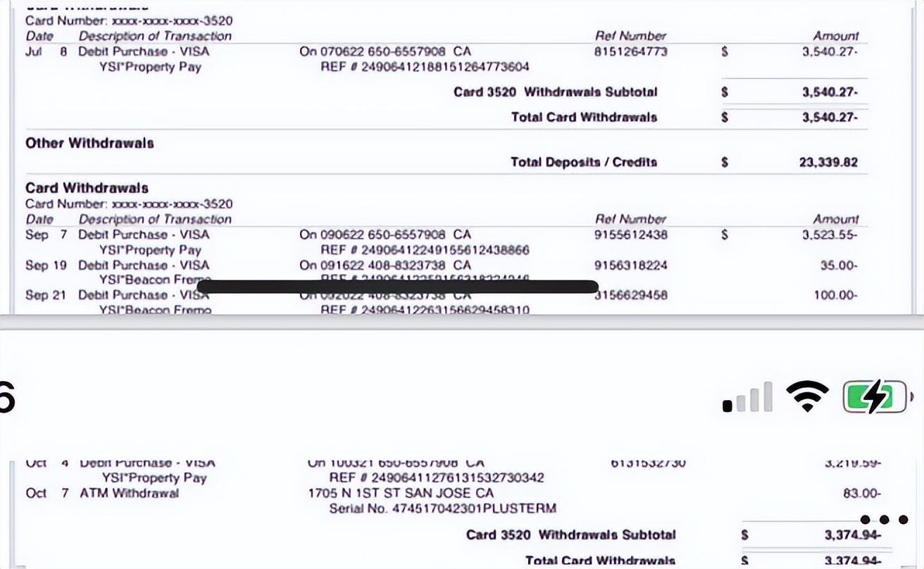Open the three-dot more options menu
The height and width of the screenshot is (569, 924).
[885, 520]
